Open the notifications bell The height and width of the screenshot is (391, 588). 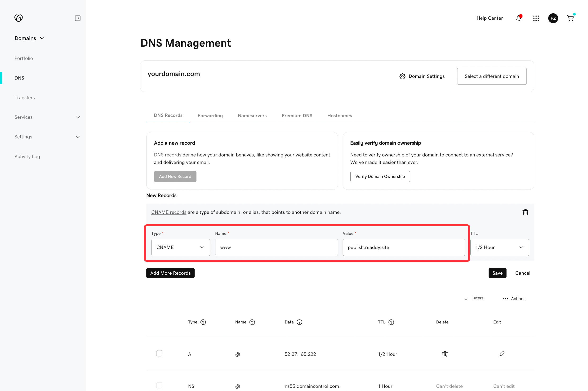click(519, 18)
